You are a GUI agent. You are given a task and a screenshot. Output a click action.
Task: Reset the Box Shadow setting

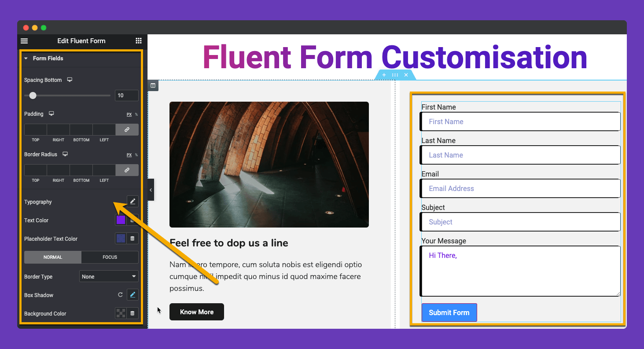tap(120, 295)
